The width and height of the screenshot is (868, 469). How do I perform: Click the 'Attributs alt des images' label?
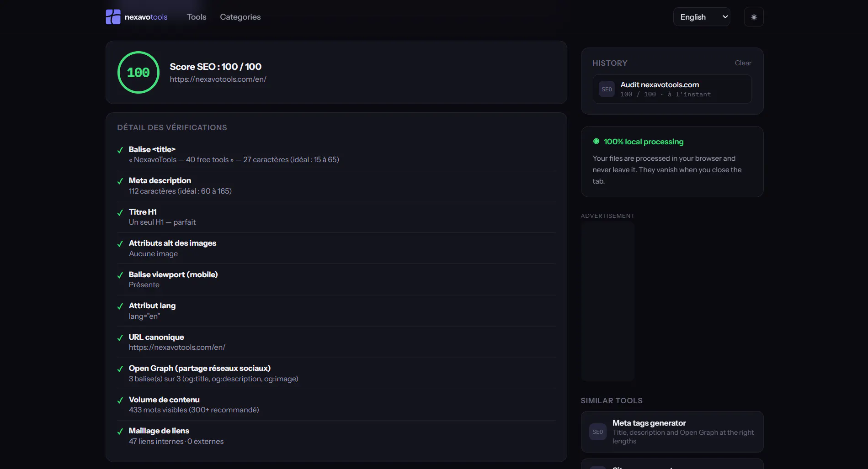pos(172,243)
